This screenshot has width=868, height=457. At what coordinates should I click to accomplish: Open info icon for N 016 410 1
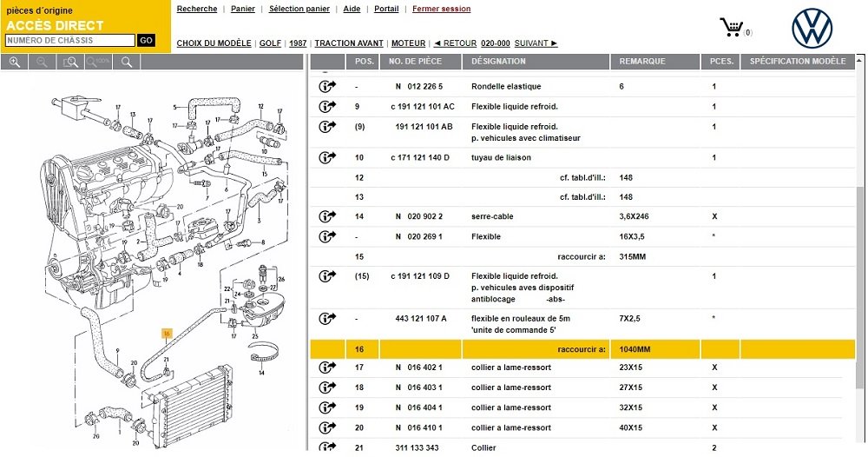pos(327,427)
